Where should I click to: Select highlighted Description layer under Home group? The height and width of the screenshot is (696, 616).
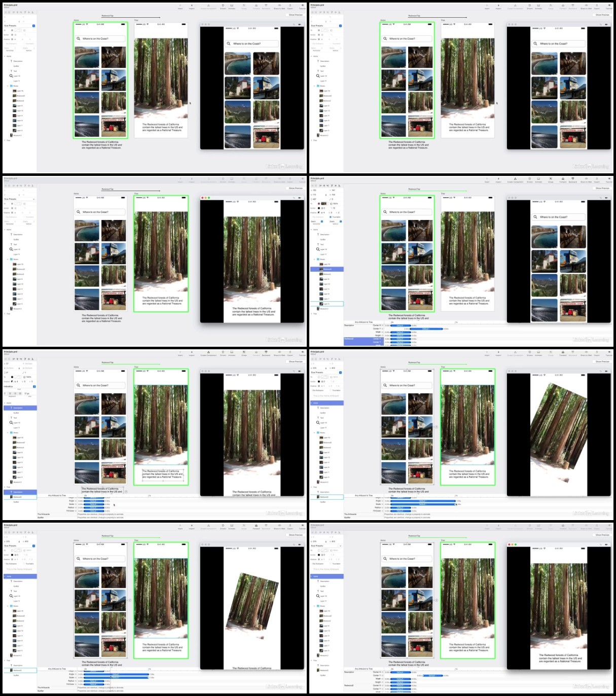[x=20, y=408]
